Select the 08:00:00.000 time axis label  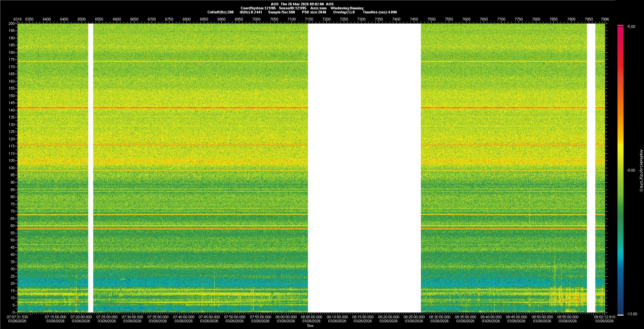coord(286,317)
